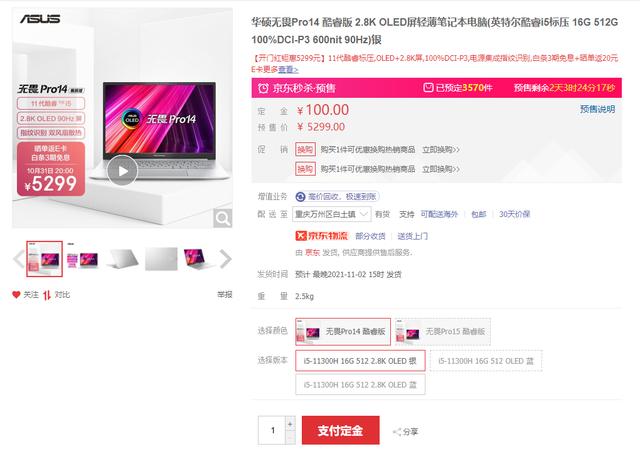640x454 pixels.
Task: Show previous thumbnails with left arrow
Action: [18, 259]
